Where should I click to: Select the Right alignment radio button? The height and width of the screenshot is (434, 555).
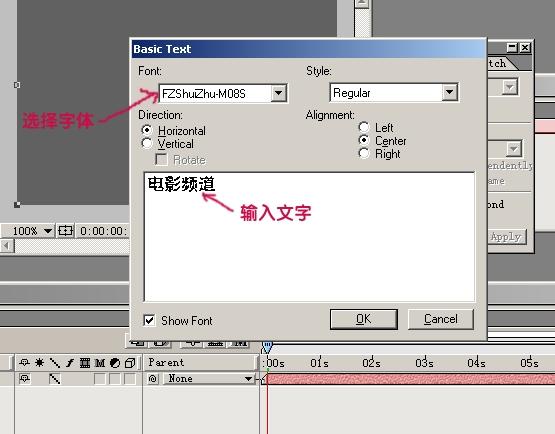(364, 153)
